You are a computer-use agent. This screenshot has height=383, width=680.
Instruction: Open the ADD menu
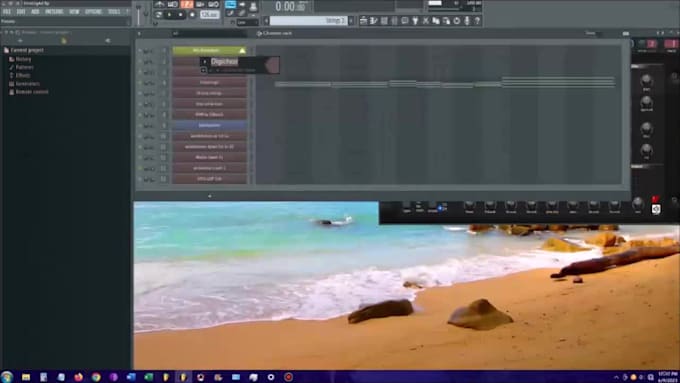coord(36,12)
